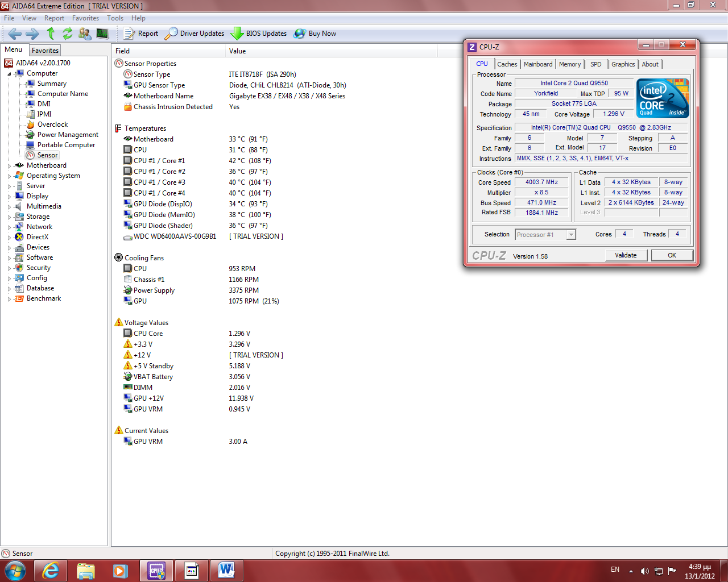This screenshot has width=728, height=582.
Task: Click the Back arrow in AIDA64 toolbar
Action: (15, 34)
